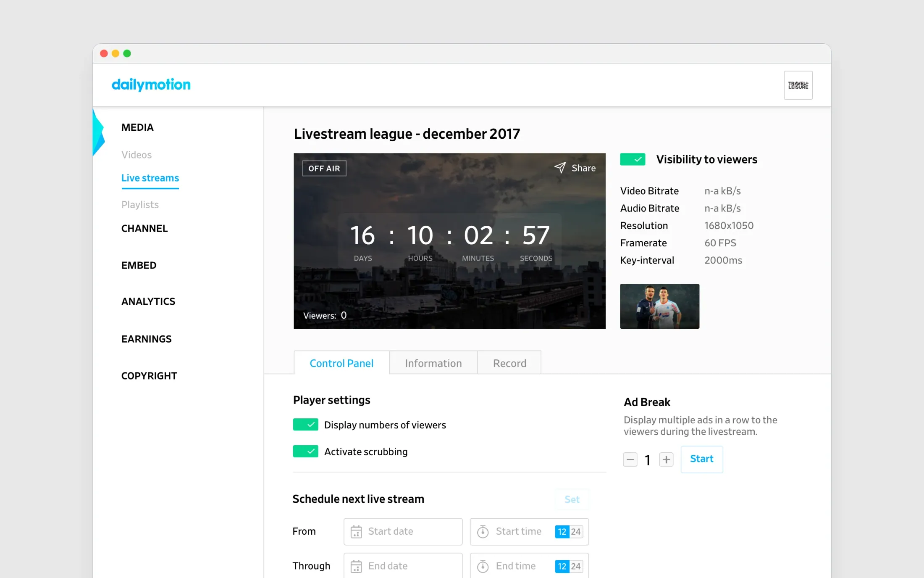Decrease ad break count with minus

630,460
